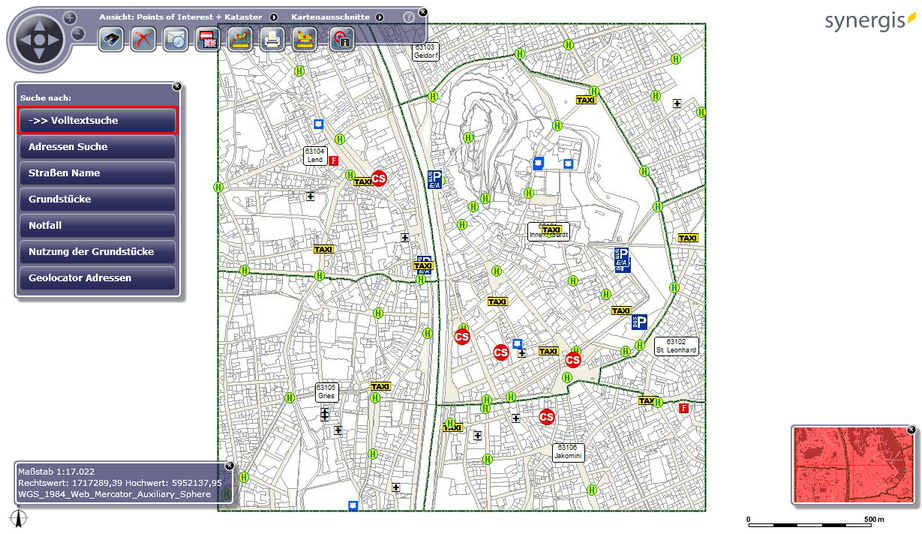Open the help question mark icon

(408, 18)
